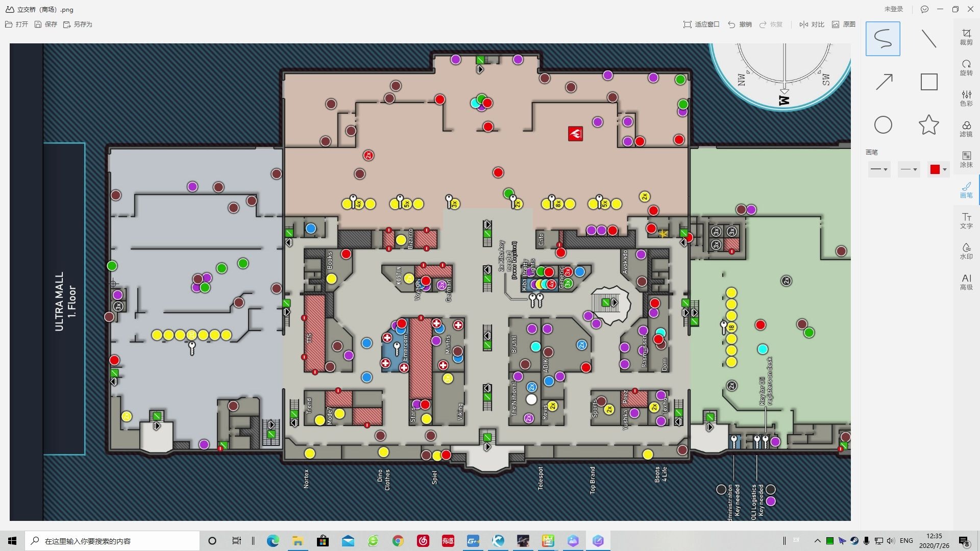Launch Google Chrome from the taskbar

point(398,541)
